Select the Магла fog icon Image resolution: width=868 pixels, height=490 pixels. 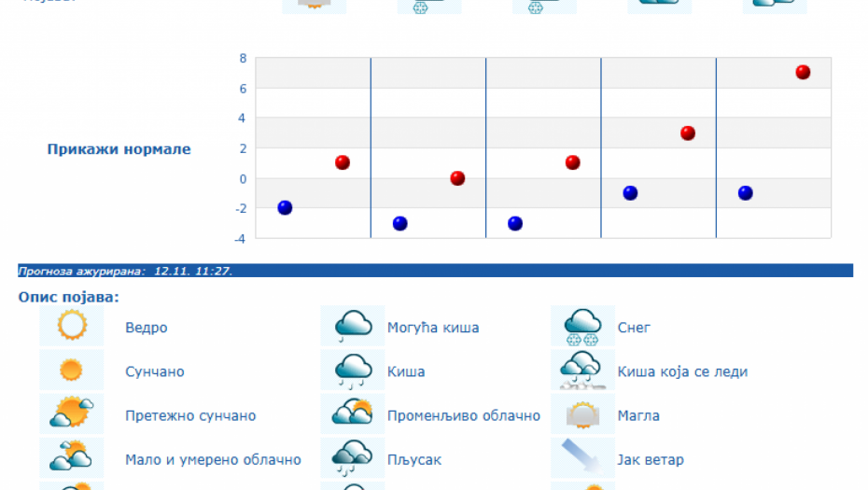coord(582,413)
